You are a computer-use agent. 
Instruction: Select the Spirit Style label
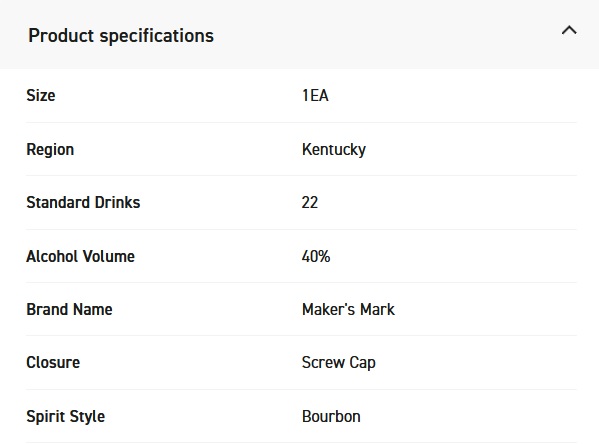[x=66, y=416]
